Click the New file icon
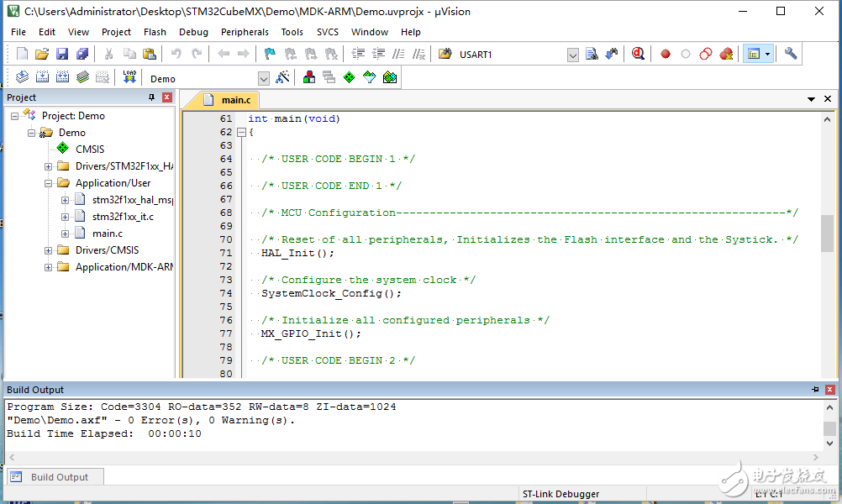Viewport: 842px width, 504px height. pyautogui.click(x=22, y=54)
